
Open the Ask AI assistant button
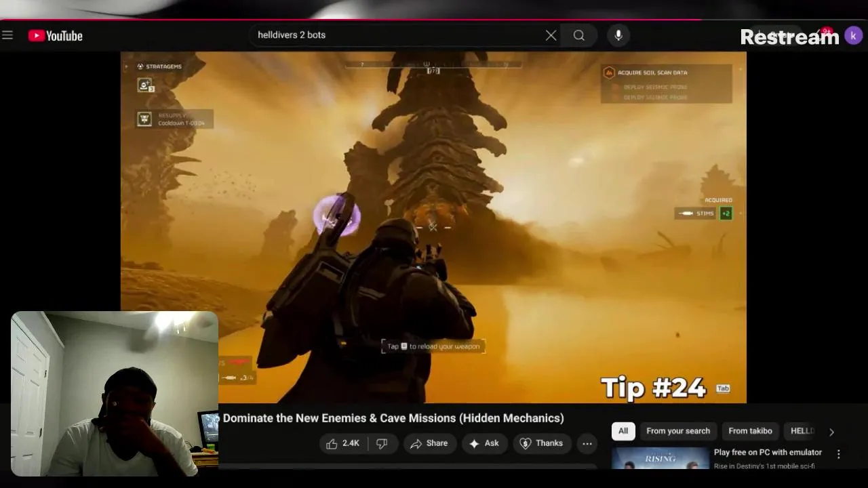pos(484,443)
